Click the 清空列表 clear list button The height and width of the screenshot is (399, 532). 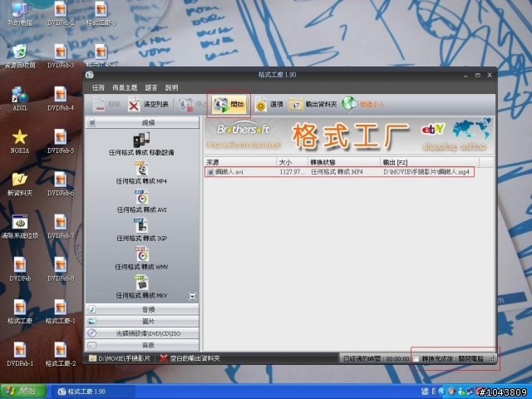click(149, 105)
